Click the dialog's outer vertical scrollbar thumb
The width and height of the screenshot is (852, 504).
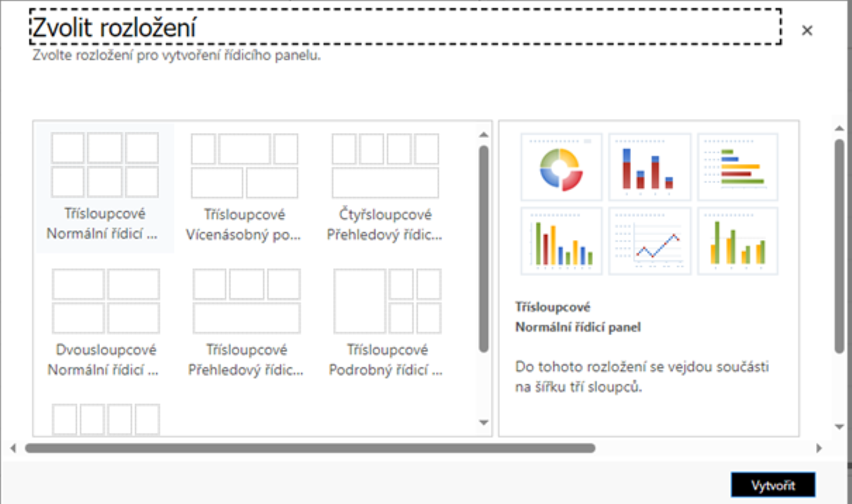(839, 246)
